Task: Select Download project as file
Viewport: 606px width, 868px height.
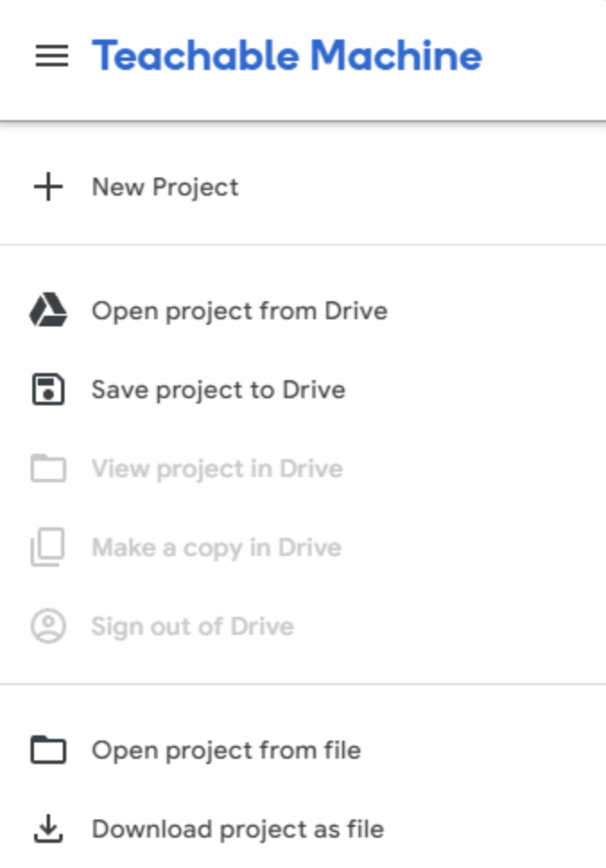Action: (238, 829)
